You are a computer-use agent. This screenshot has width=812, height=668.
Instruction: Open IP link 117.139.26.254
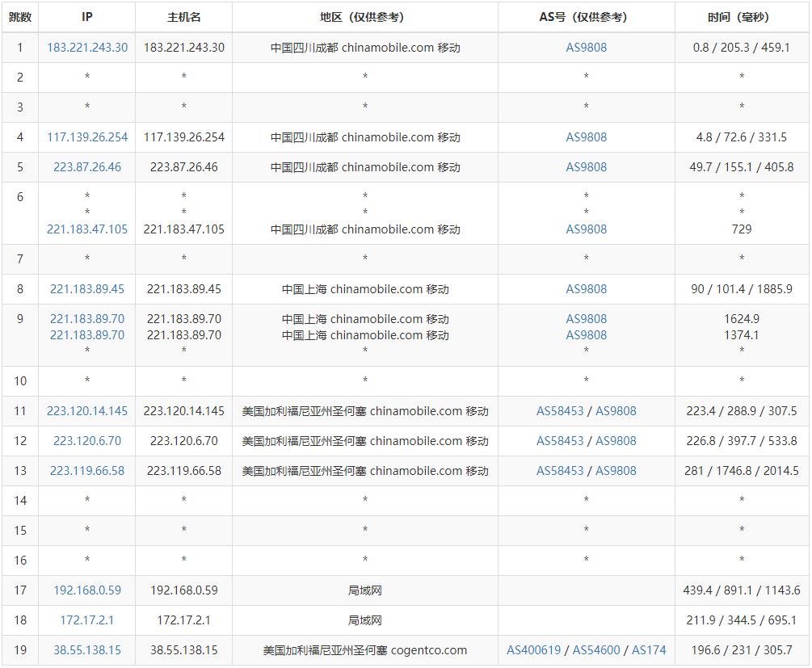pyautogui.click(x=87, y=137)
